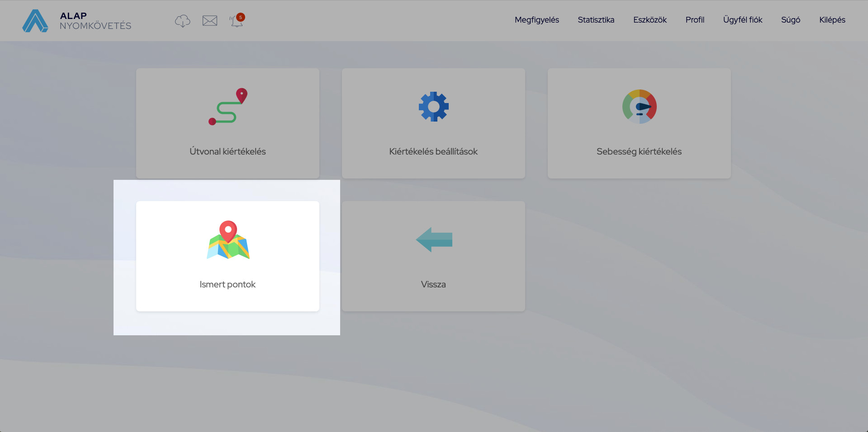Viewport: 868px width, 432px height.
Task: Open the Statisztika menu
Action: tap(596, 20)
